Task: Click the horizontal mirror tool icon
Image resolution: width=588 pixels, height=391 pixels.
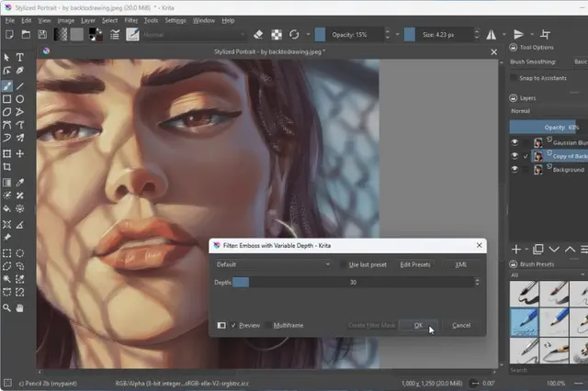Action: pyautogui.click(x=492, y=35)
